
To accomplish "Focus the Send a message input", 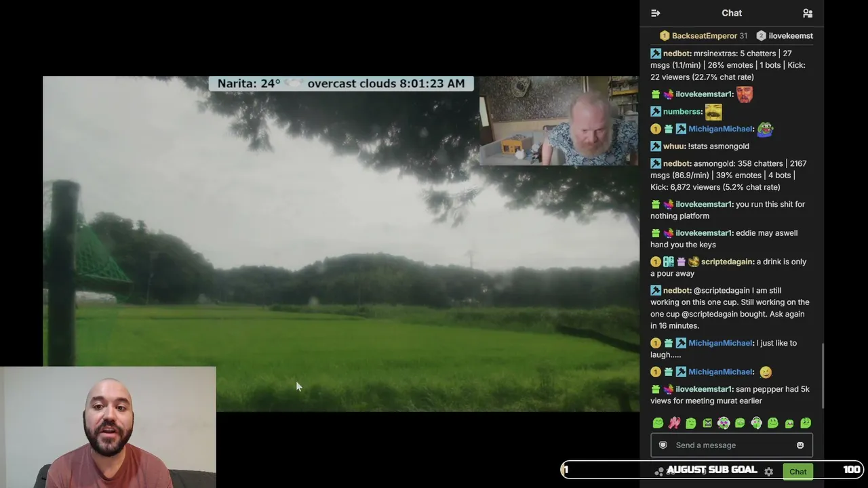I will (731, 445).
